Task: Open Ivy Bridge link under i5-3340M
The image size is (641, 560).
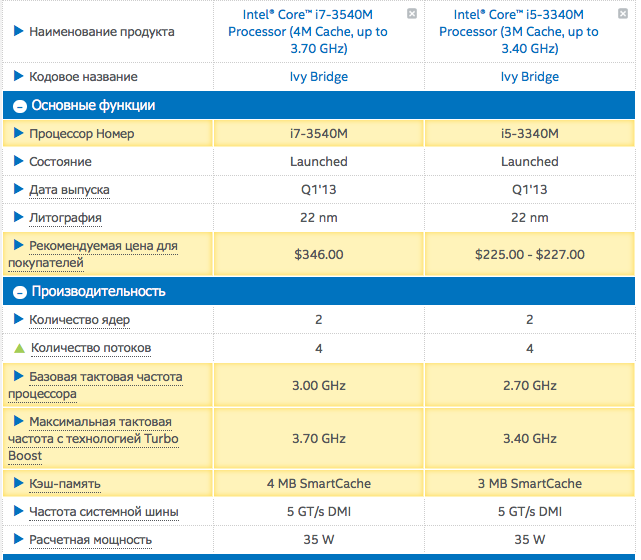Action: click(530, 77)
